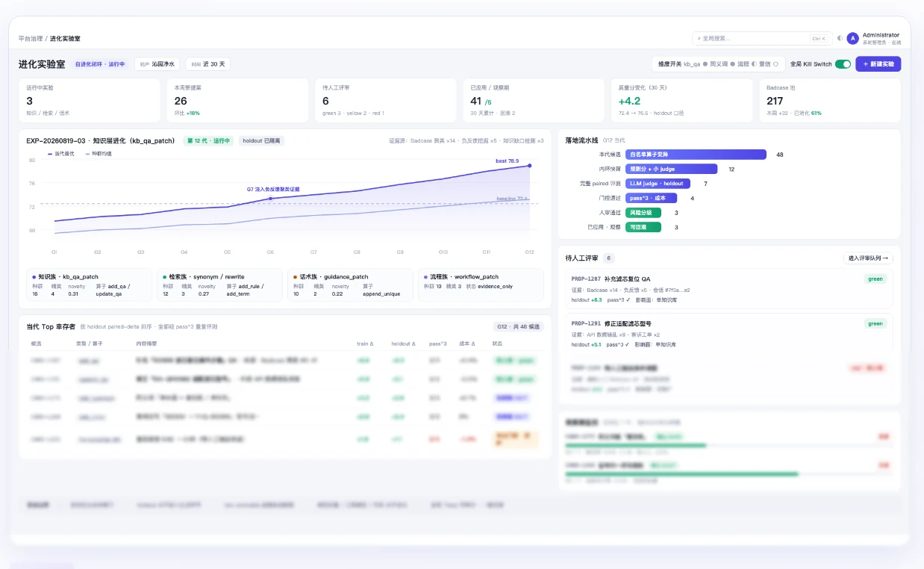Image resolution: width=924 pixels, height=569 pixels.
Task: Open proposal PROP-1291 修正适配滤芯型号
Action: [729, 334]
